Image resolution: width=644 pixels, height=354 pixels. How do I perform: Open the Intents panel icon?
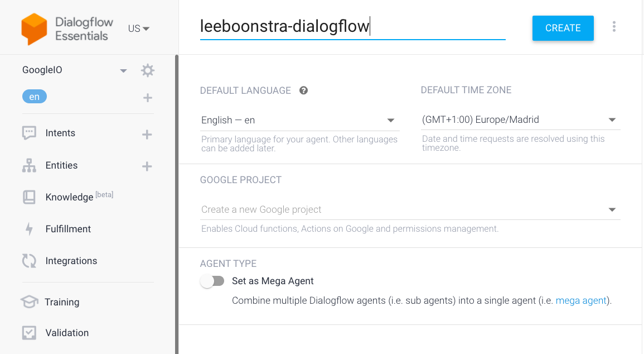click(29, 133)
